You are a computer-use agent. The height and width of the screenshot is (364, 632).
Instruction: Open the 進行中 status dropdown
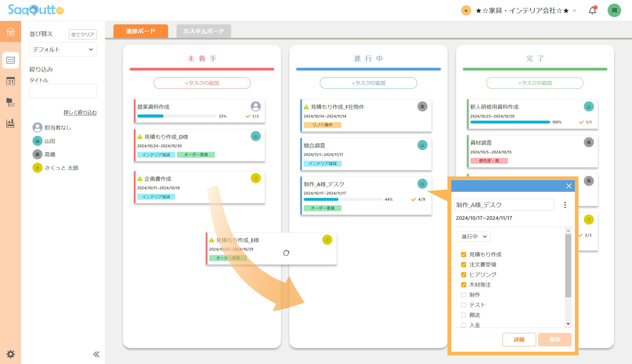click(x=473, y=237)
